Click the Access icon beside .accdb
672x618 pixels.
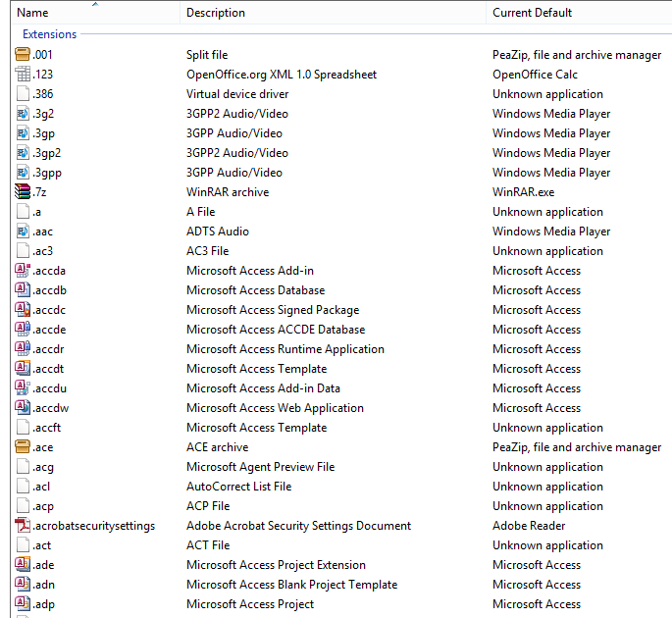(x=24, y=290)
